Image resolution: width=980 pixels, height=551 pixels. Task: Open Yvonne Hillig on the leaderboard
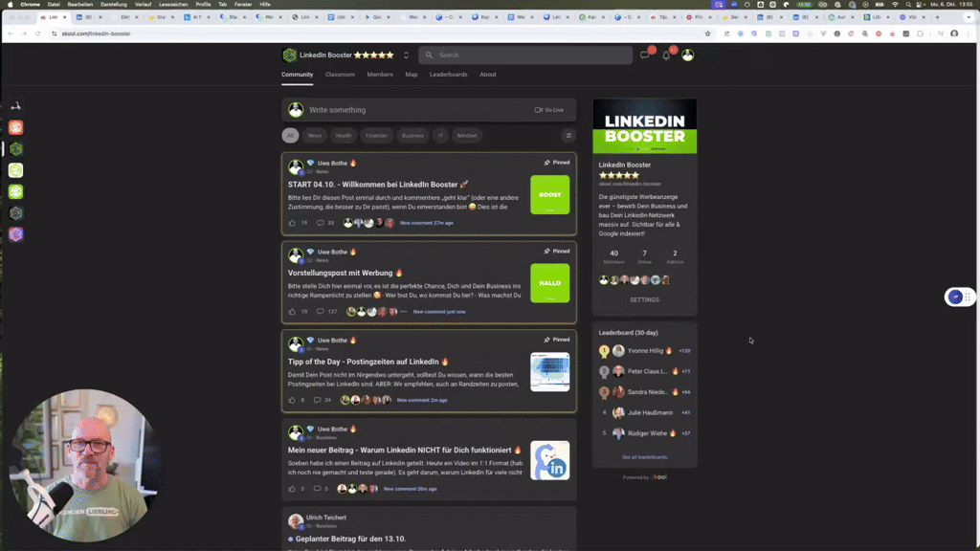tap(645, 351)
